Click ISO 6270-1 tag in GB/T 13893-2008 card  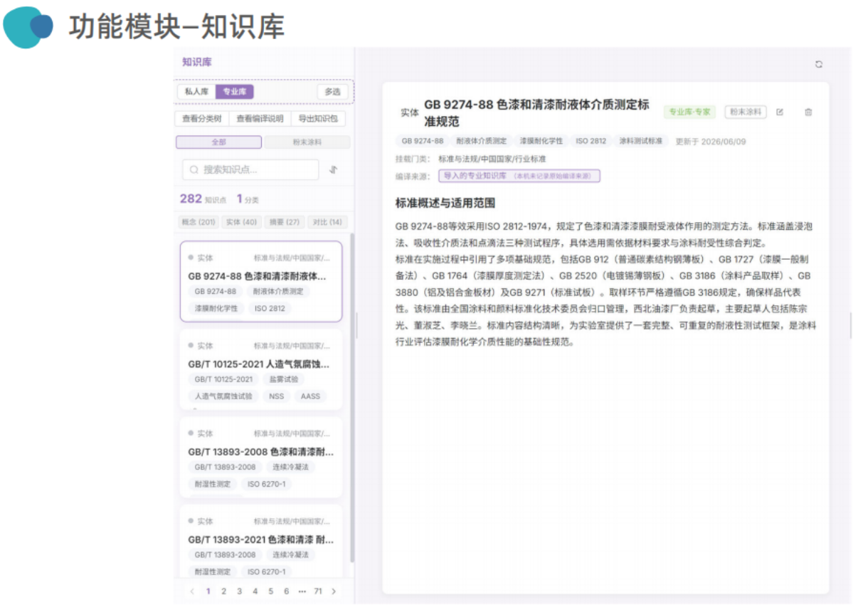click(266, 484)
